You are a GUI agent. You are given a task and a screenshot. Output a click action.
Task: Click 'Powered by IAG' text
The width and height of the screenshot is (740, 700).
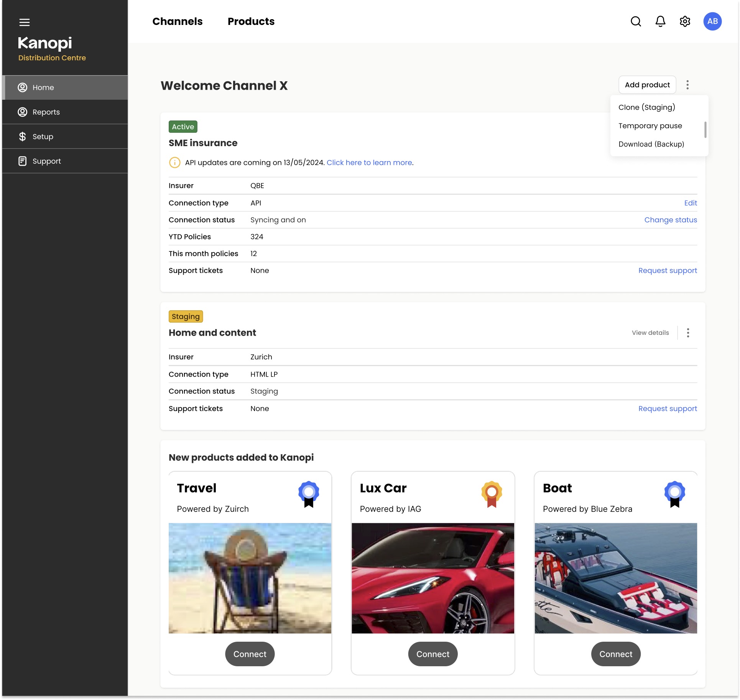(x=390, y=509)
